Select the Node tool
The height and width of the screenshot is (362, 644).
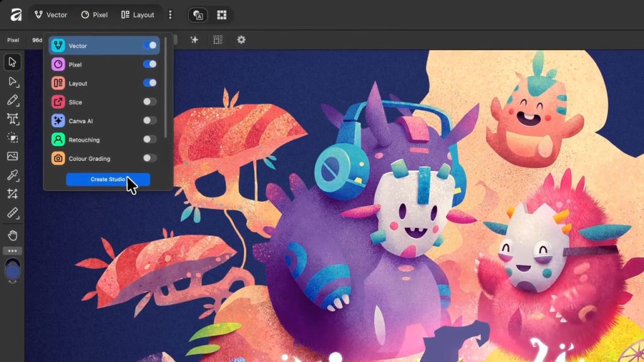[12, 81]
